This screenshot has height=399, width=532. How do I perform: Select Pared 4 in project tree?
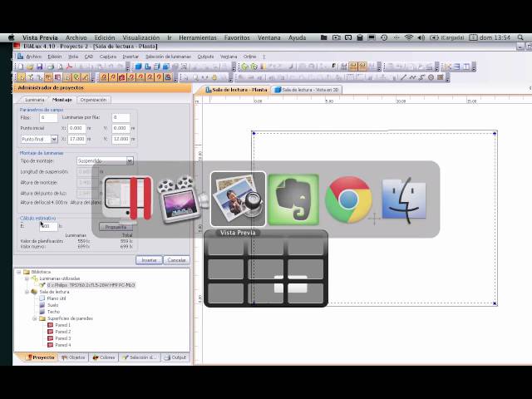(x=63, y=345)
